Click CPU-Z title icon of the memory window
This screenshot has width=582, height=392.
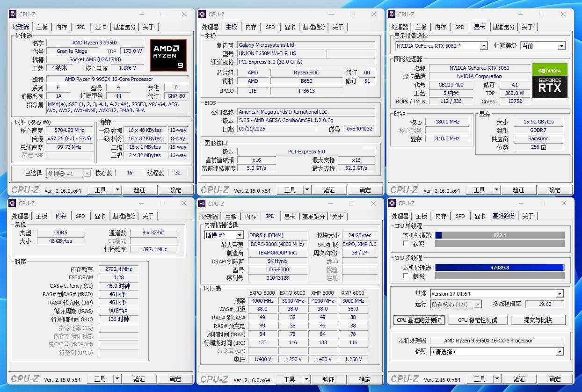pyautogui.click(x=12, y=203)
